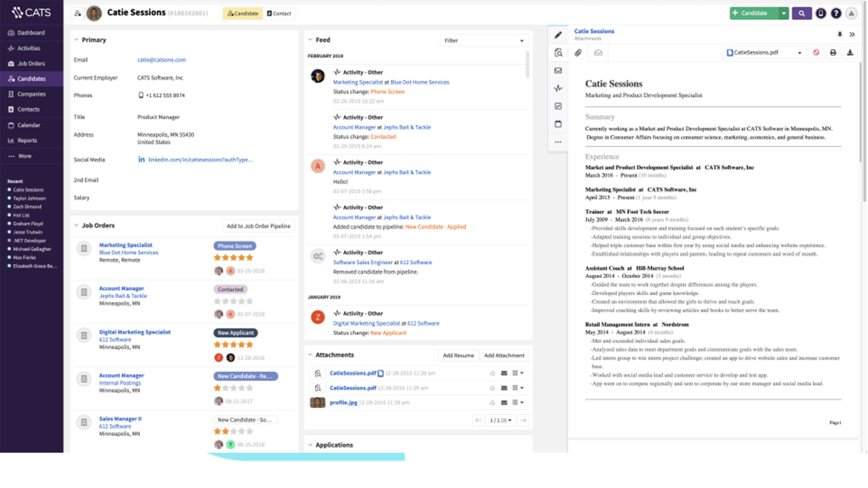Click the CATS logo
This screenshot has height=488, width=868.
31,12
